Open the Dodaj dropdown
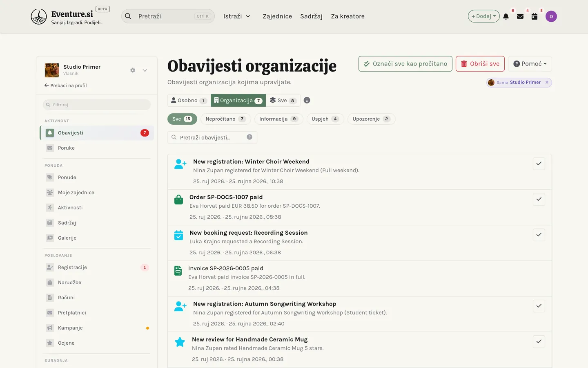 coord(483,16)
